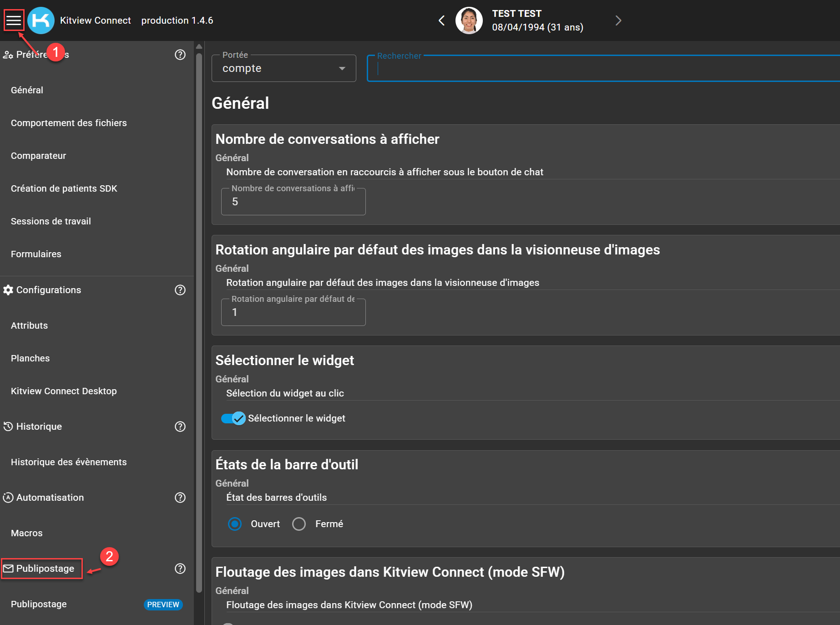Select the Ouvert radio button

(235, 524)
